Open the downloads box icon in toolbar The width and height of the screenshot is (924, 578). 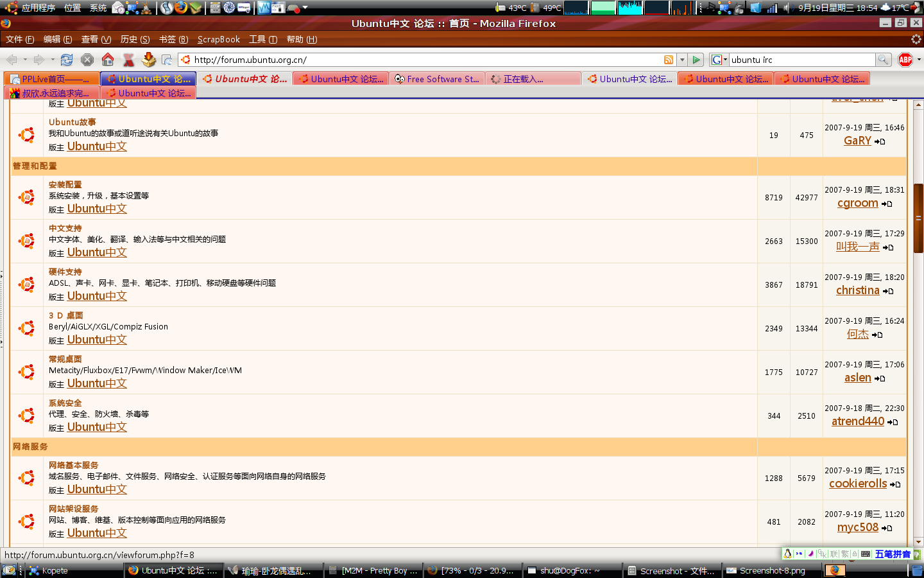[149, 60]
